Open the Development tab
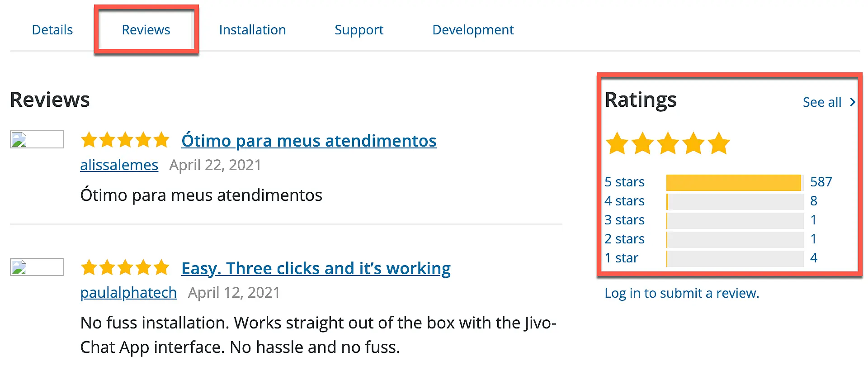This screenshot has height=371, width=868. 473,29
